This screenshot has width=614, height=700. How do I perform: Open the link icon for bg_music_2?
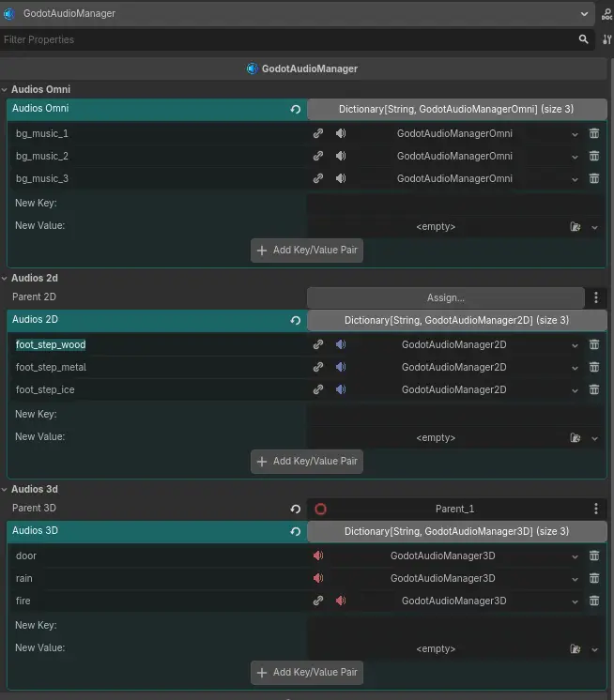(x=318, y=156)
